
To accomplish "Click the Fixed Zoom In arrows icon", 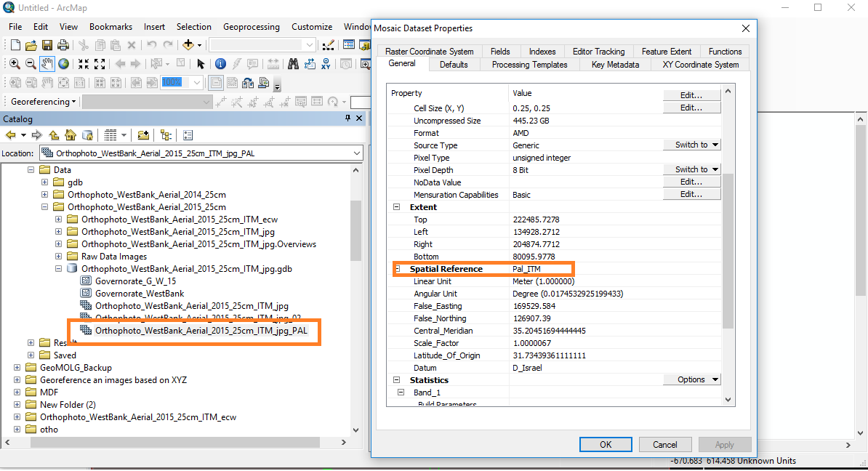I will pyautogui.click(x=84, y=64).
